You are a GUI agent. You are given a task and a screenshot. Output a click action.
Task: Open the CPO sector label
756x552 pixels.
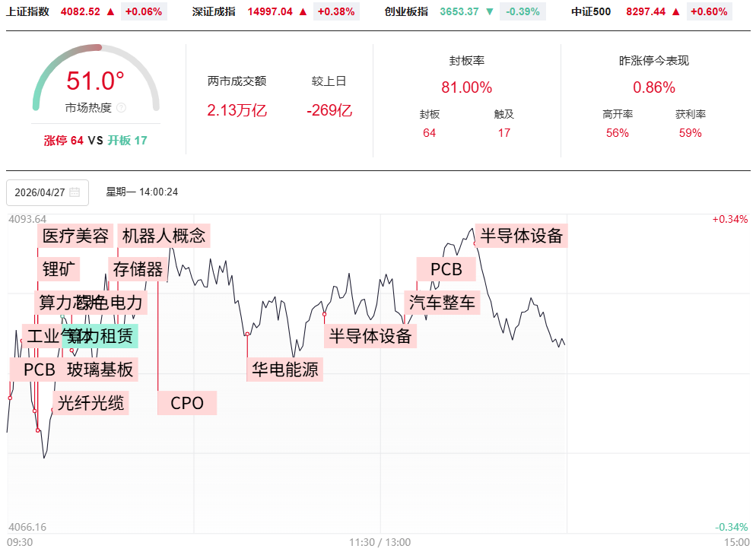[x=187, y=403]
